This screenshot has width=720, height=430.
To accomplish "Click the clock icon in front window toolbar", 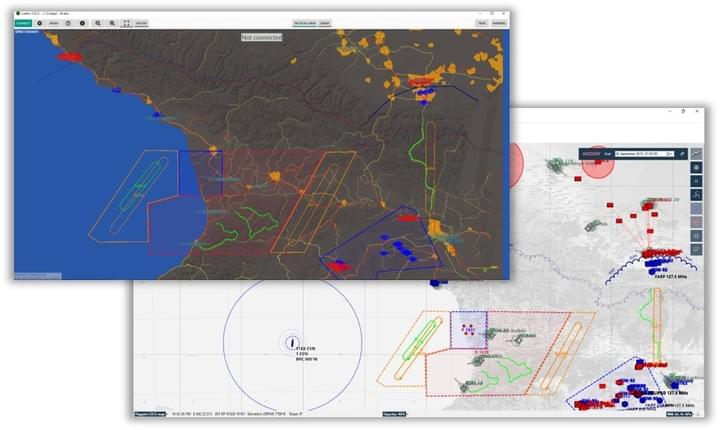I will click(x=68, y=23).
